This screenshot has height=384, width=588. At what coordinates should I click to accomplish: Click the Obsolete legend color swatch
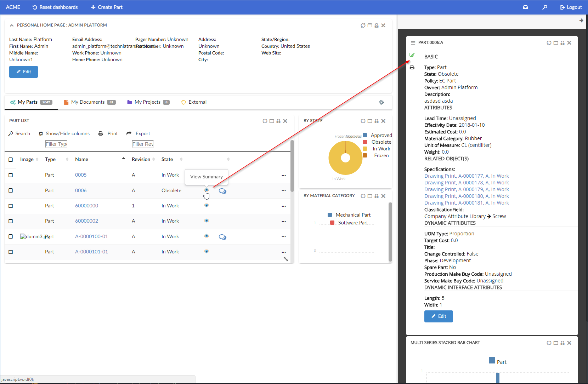pyautogui.click(x=365, y=142)
